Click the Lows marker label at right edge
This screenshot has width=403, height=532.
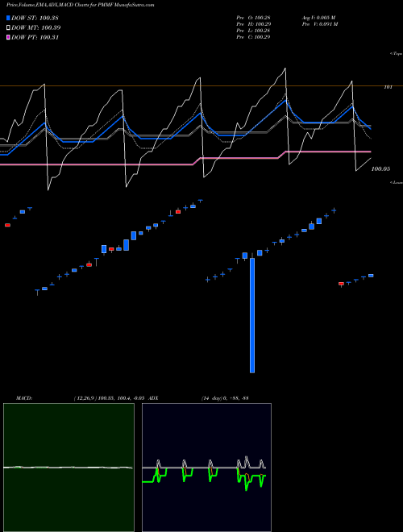[397, 182]
